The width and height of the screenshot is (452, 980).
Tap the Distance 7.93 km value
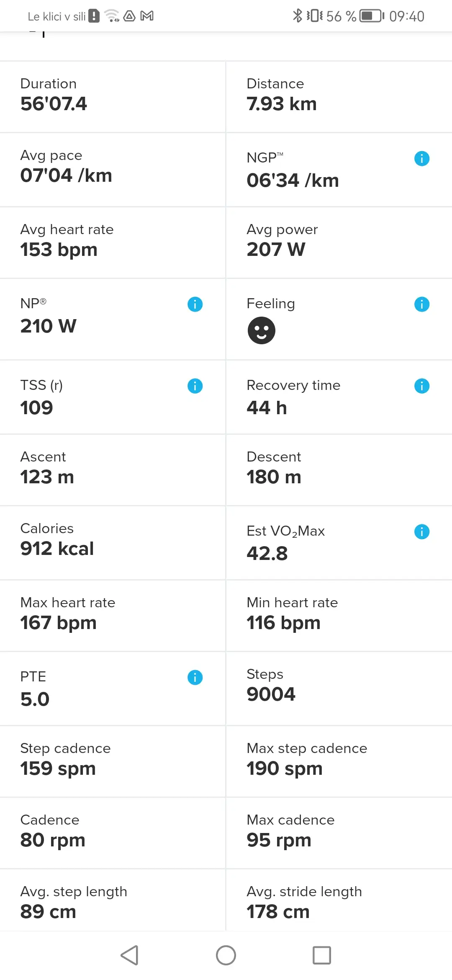(282, 104)
